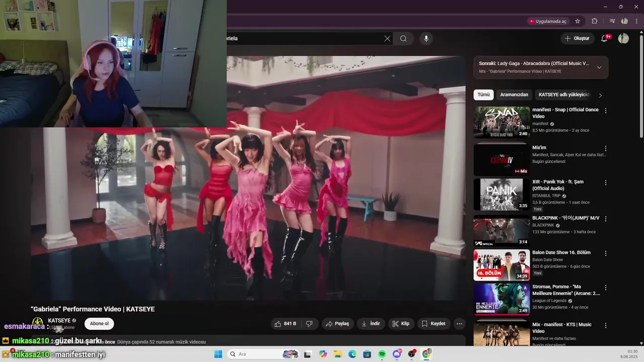Switch to Chrome in taskbar

427,354
